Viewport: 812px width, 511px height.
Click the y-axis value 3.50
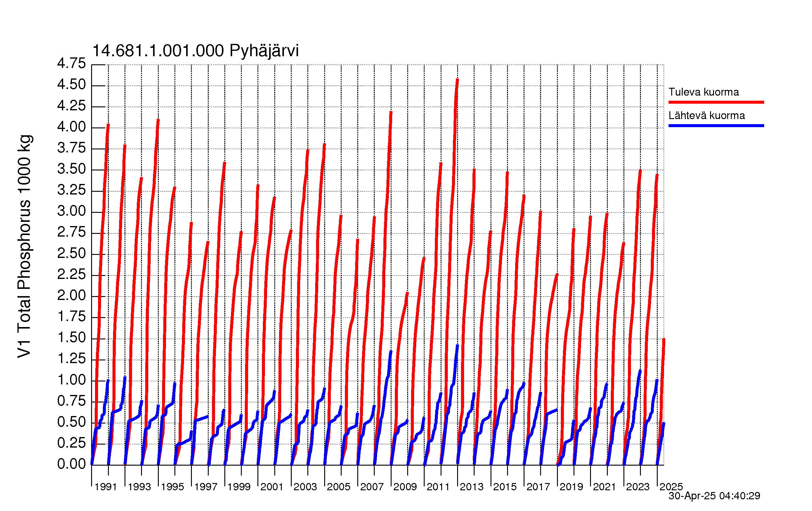click(72, 169)
